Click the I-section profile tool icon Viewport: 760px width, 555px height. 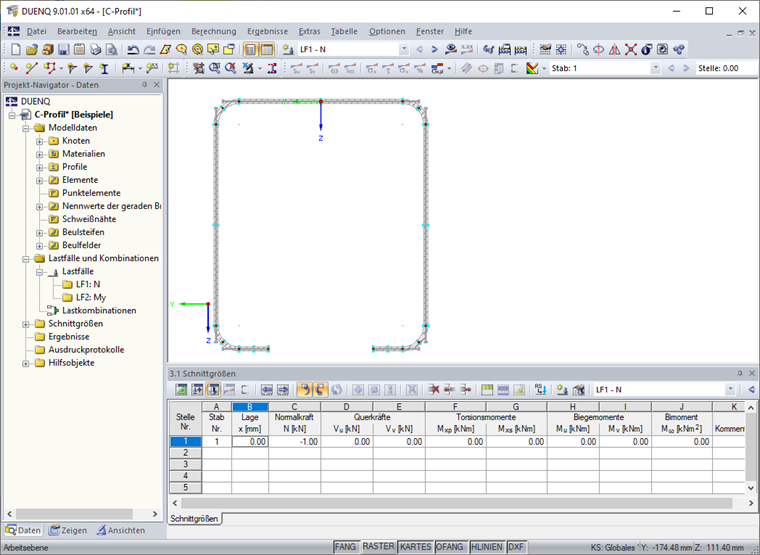coord(104,68)
